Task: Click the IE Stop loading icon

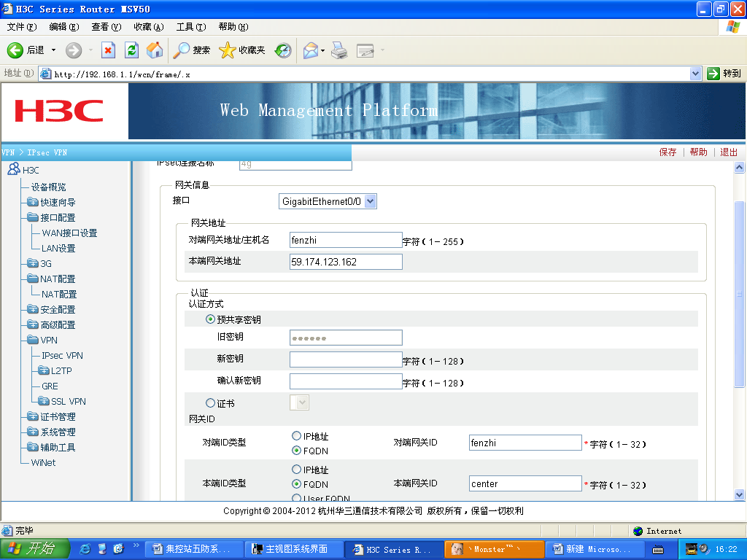Action: coord(108,50)
